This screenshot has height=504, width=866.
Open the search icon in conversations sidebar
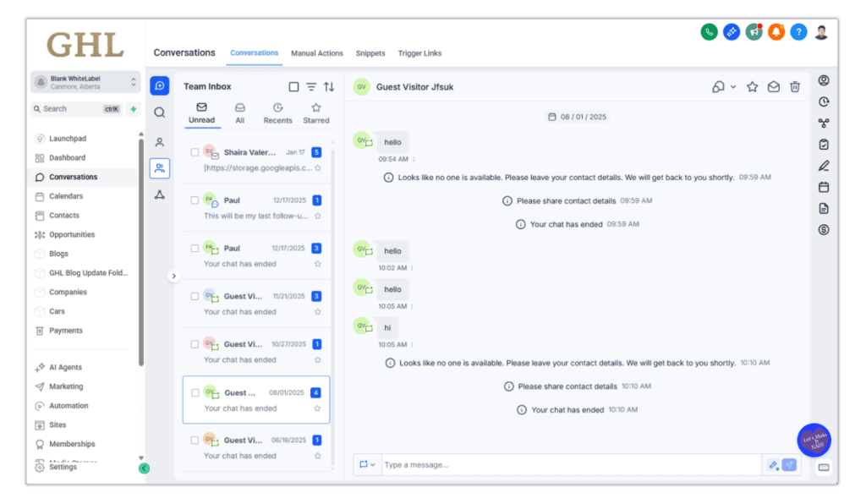[159, 112]
